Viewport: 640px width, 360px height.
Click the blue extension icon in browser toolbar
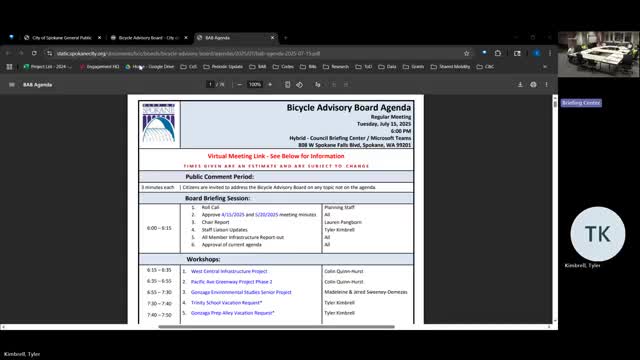(x=484, y=53)
